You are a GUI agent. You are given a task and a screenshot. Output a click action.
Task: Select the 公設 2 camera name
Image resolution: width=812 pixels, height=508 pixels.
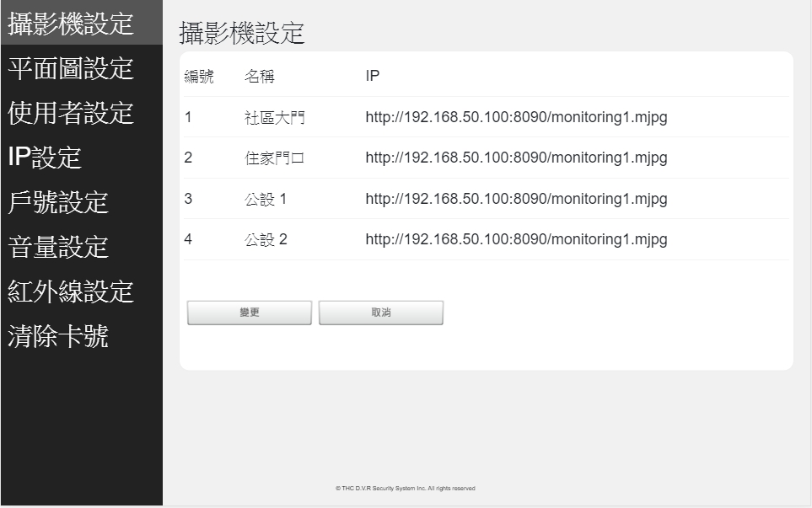pyautogui.click(x=266, y=239)
